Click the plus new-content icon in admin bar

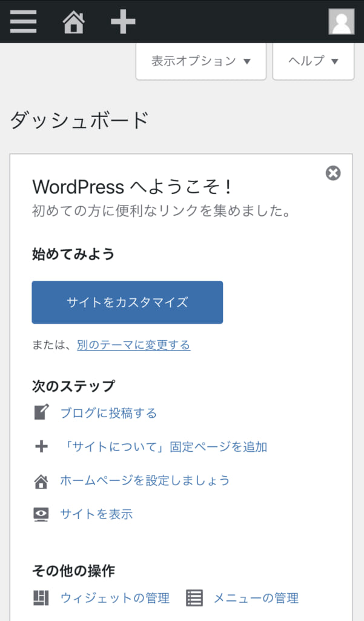[x=123, y=22]
